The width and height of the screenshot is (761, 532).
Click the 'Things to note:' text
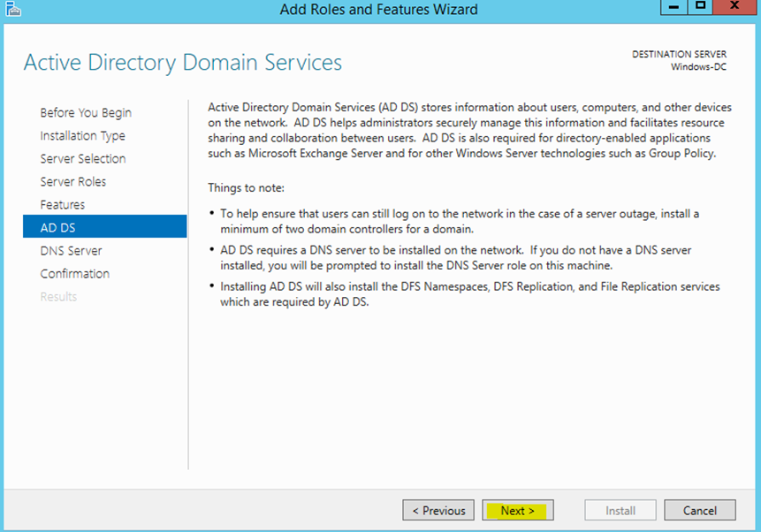(246, 188)
